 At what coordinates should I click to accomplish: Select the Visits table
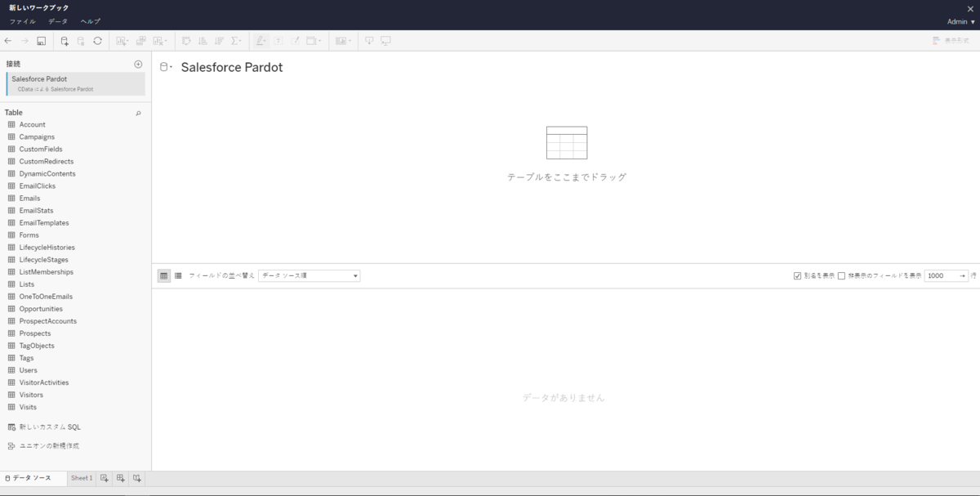(28, 406)
